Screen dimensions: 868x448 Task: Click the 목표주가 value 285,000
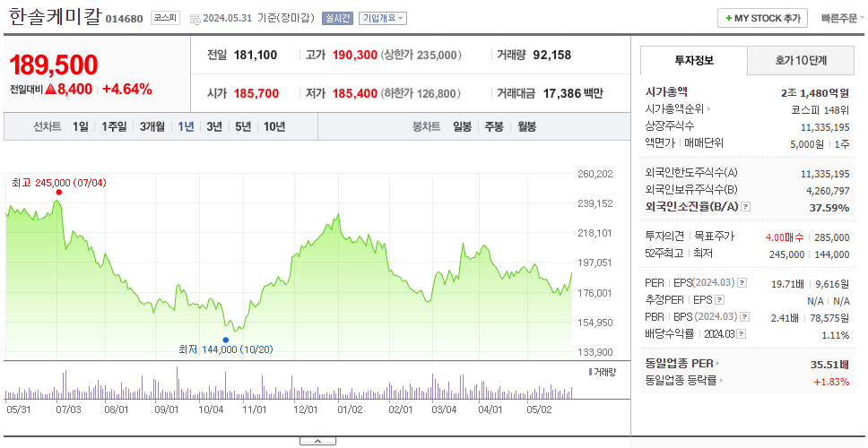(x=831, y=237)
